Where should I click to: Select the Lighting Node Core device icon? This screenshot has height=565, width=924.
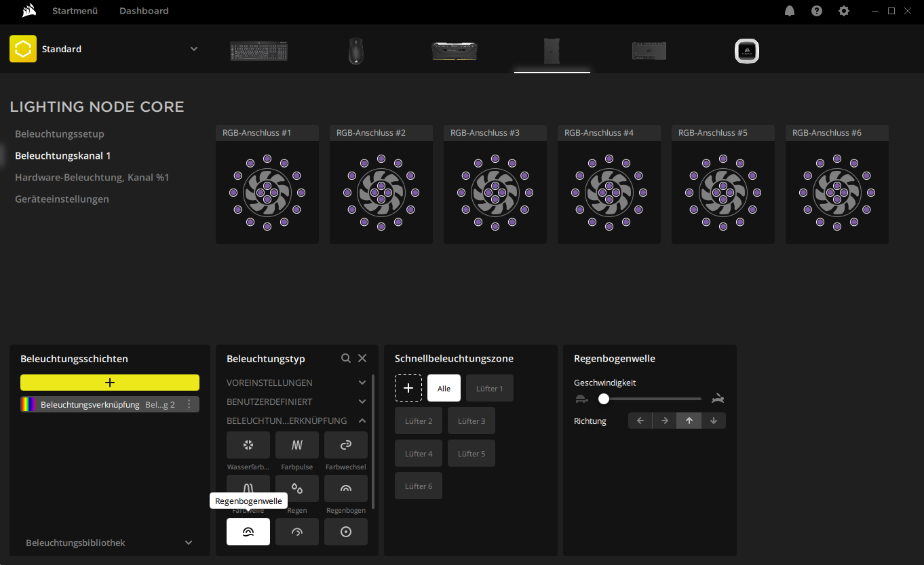click(552, 51)
